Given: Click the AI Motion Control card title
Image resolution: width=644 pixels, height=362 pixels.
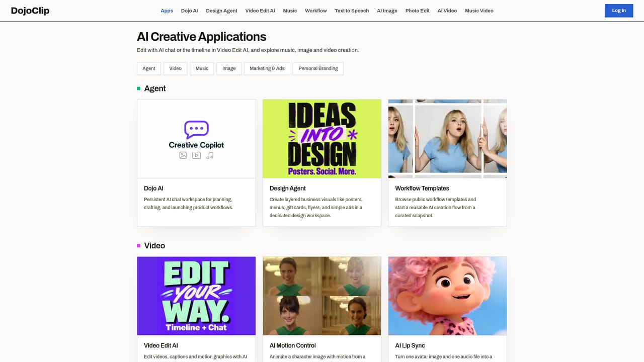Looking at the screenshot, I should pos(293,345).
